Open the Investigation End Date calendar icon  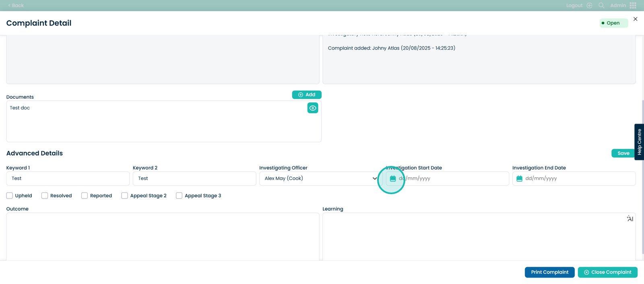(x=519, y=178)
